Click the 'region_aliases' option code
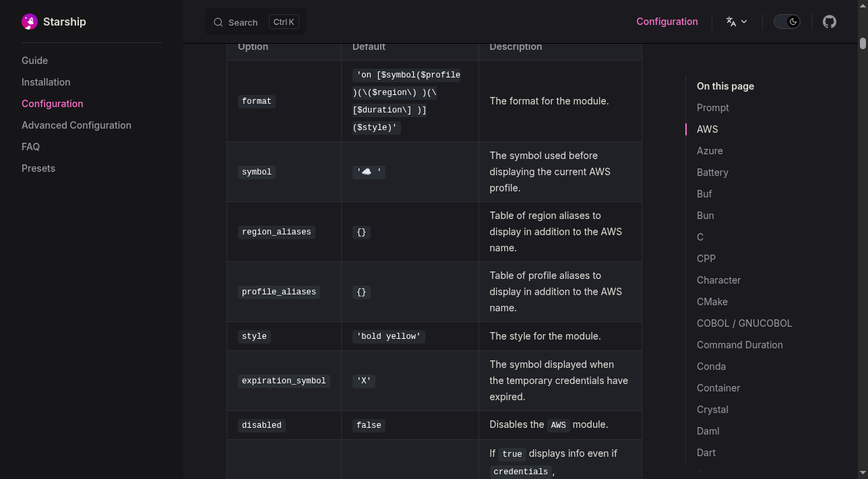The height and width of the screenshot is (479, 868). click(x=276, y=232)
